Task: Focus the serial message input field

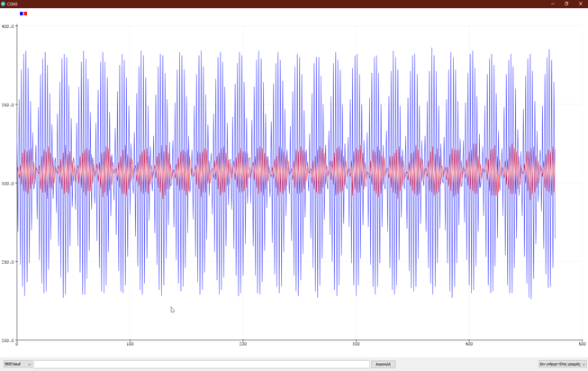Action: tap(202, 364)
